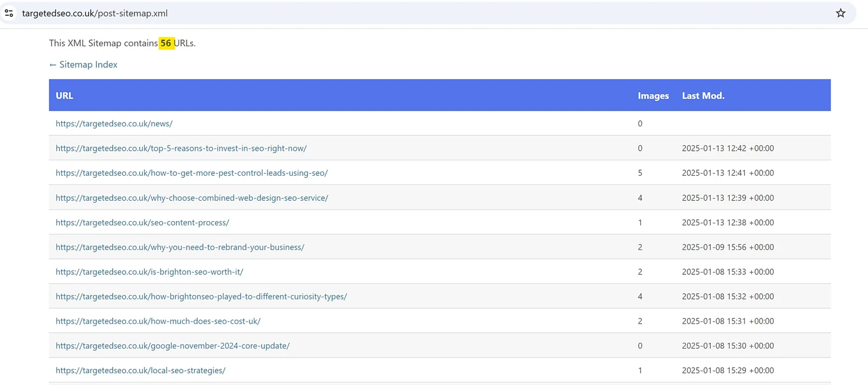Screen dimensions: 868x385
Task: Select the date 2025-01-08 15:31 +00:00
Action: click(x=728, y=321)
